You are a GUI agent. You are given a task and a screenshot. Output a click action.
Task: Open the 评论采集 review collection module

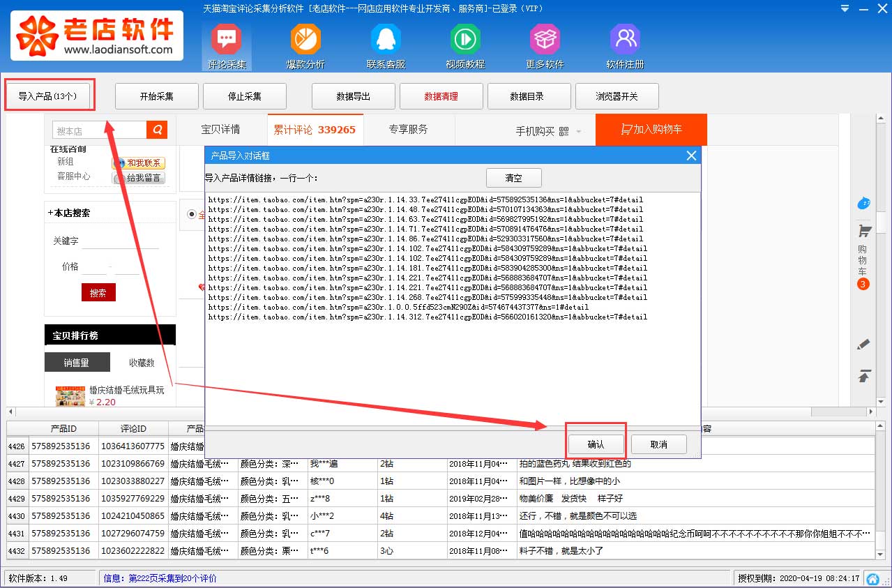tap(226, 46)
